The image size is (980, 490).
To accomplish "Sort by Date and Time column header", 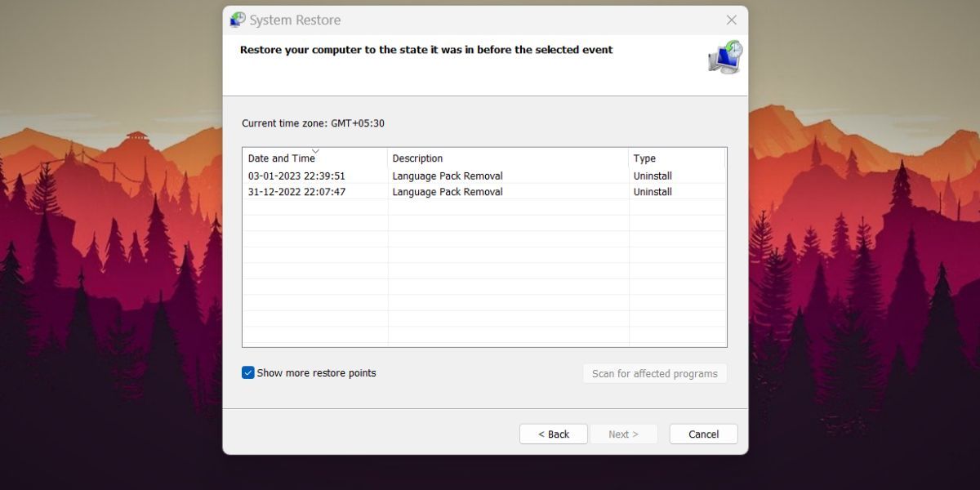I will [x=315, y=158].
